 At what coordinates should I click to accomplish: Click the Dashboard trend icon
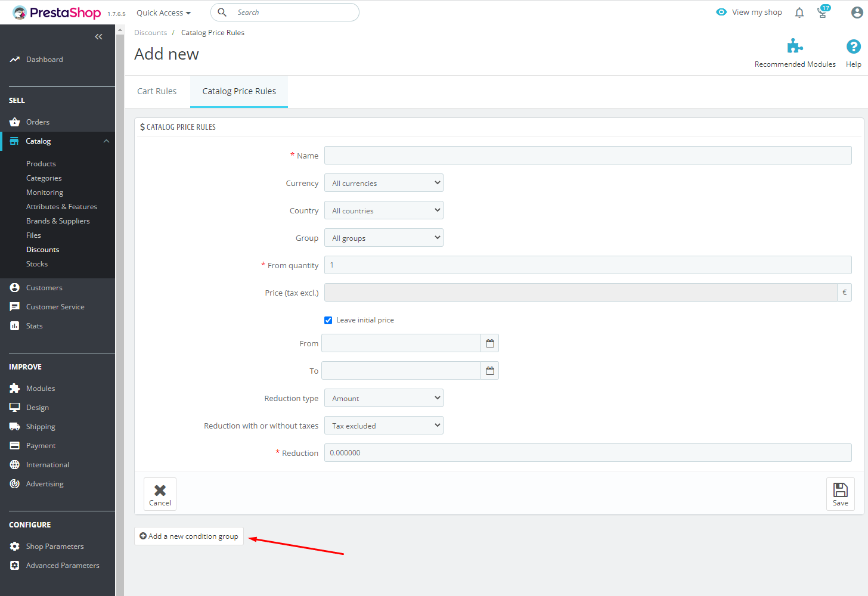(x=15, y=60)
